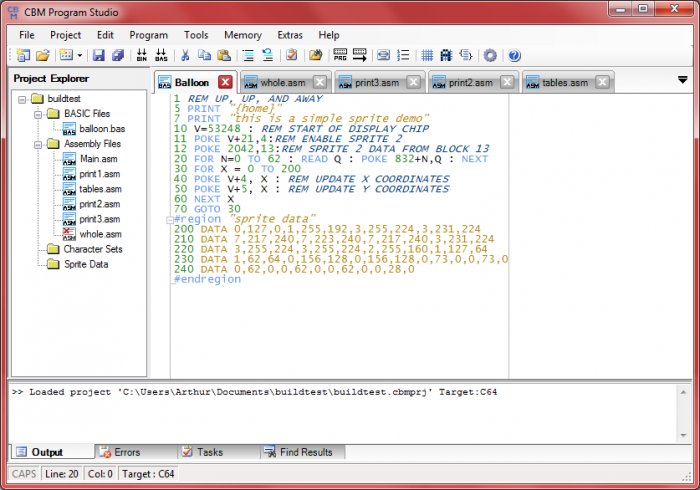The height and width of the screenshot is (490, 700).
Task: Click the build project folder icon
Action: 316,55
